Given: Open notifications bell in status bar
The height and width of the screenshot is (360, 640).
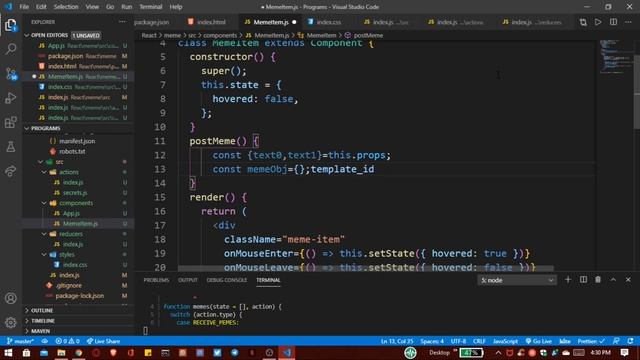Looking at the screenshot, I should pos(631,341).
